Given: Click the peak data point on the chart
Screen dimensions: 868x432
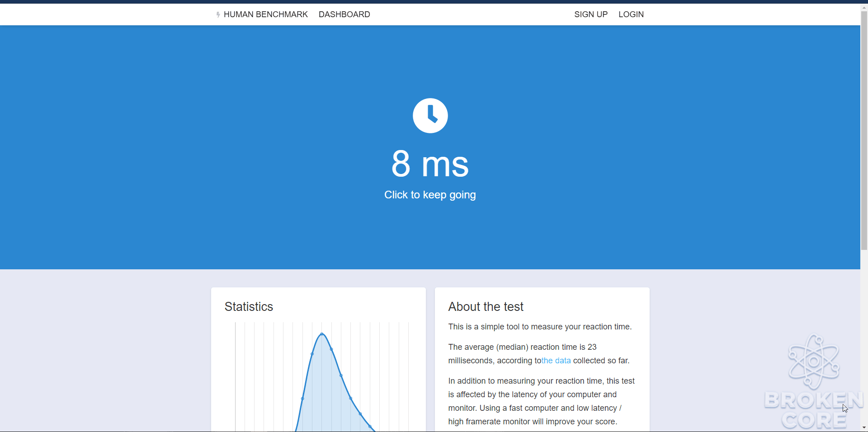Looking at the screenshot, I should [322, 334].
